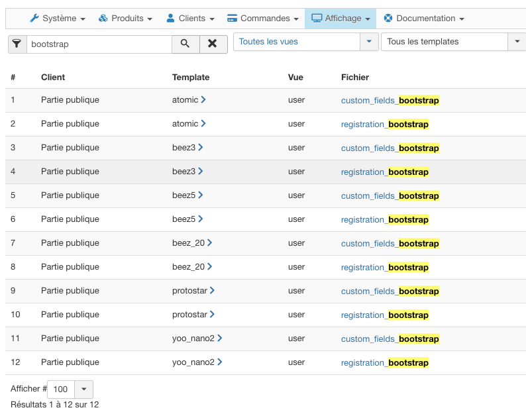Open custom_fields_bootstrap file for atomic
The height and width of the screenshot is (420, 526).
390,101
